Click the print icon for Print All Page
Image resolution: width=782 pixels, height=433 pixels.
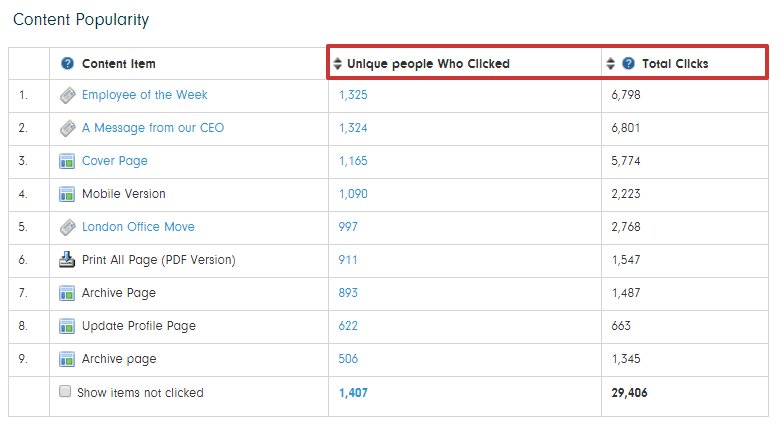(x=67, y=259)
